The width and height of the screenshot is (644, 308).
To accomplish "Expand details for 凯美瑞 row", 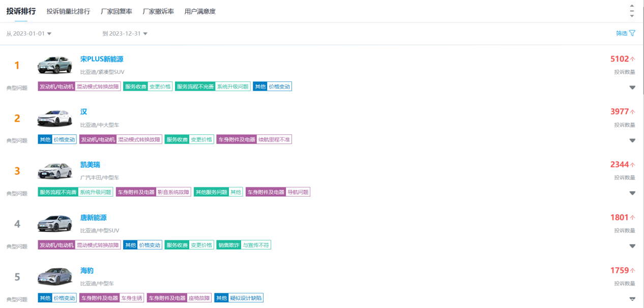I will (632, 193).
